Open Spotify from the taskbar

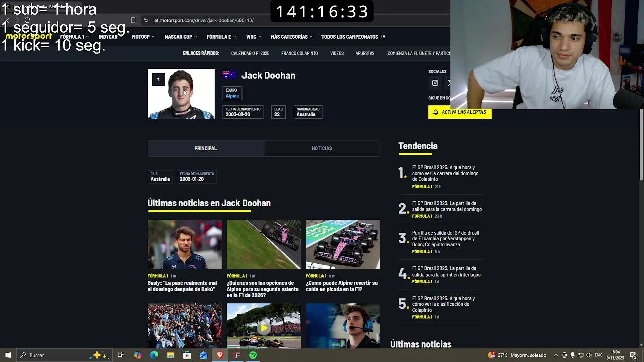pyautogui.click(x=253, y=355)
